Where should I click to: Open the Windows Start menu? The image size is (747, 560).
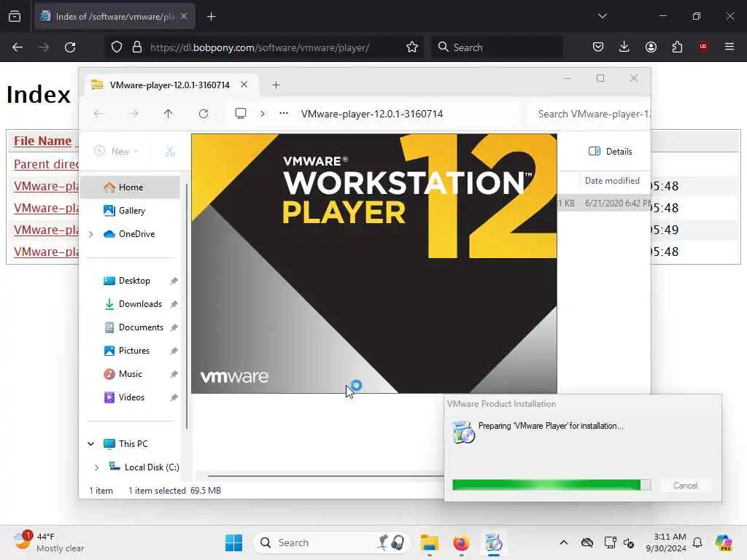(x=233, y=542)
